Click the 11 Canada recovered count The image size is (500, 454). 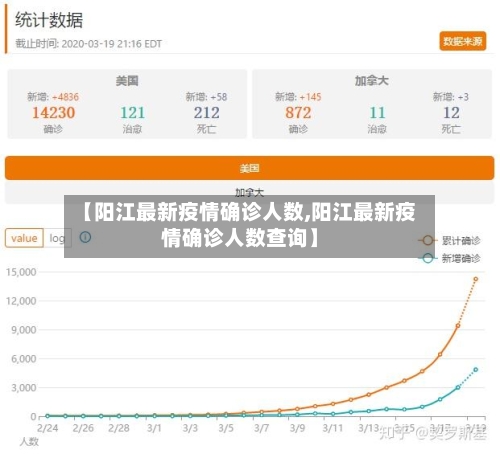tap(377, 113)
